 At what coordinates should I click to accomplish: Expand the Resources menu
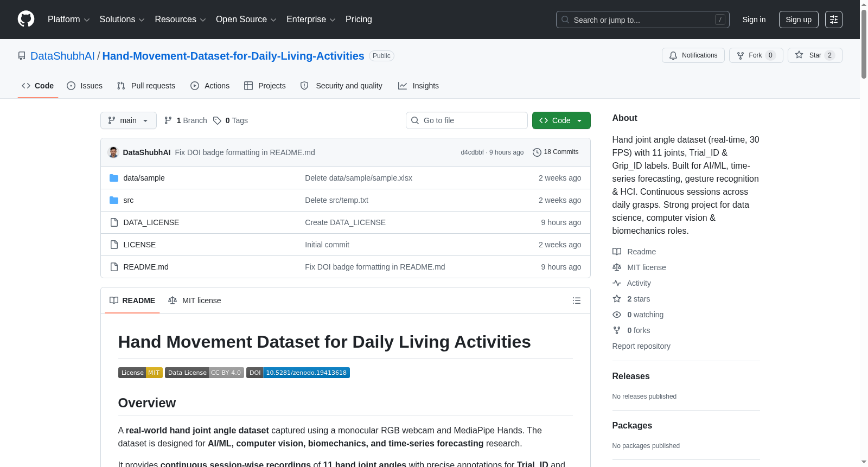tap(181, 20)
